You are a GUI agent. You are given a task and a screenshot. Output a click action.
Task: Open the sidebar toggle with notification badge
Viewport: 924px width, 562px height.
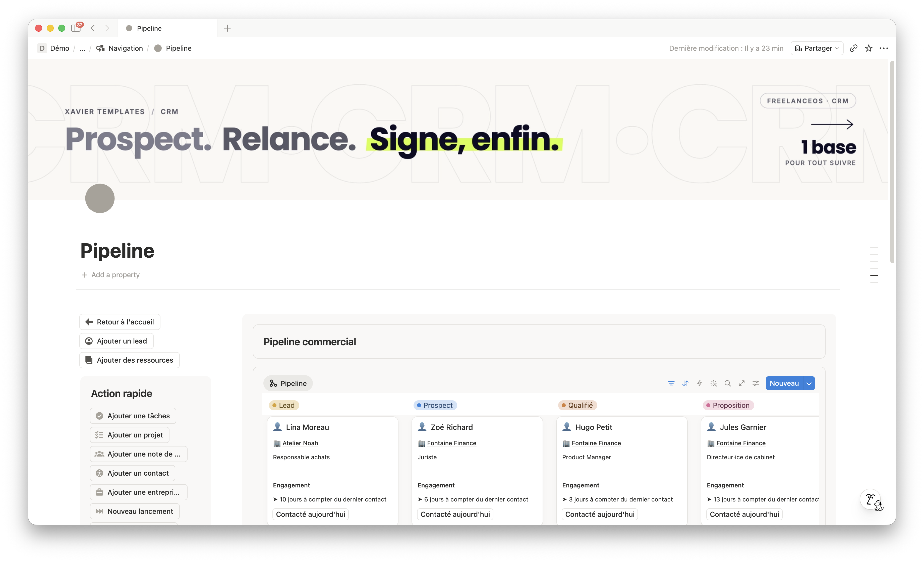(x=77, y=28)
